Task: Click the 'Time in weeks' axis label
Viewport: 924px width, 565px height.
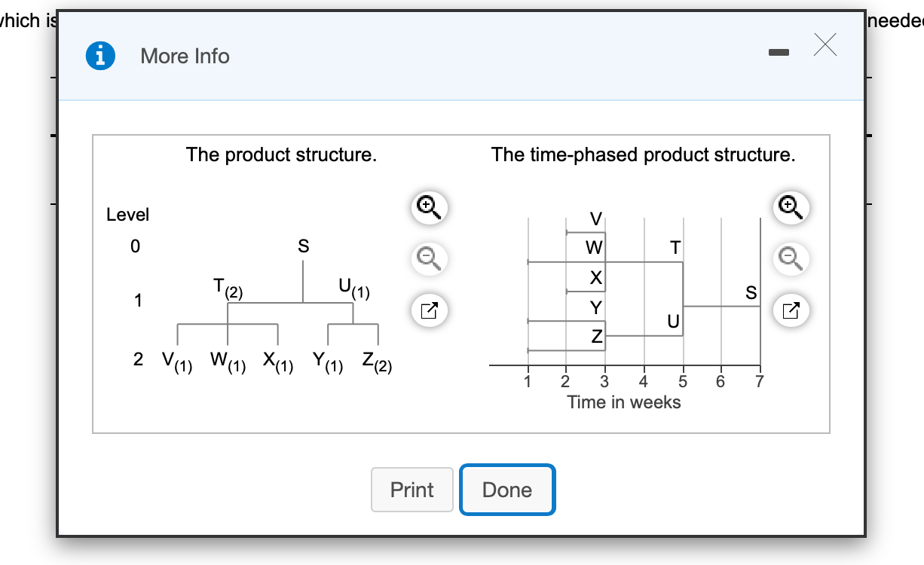Action: [x=624, y=402]
